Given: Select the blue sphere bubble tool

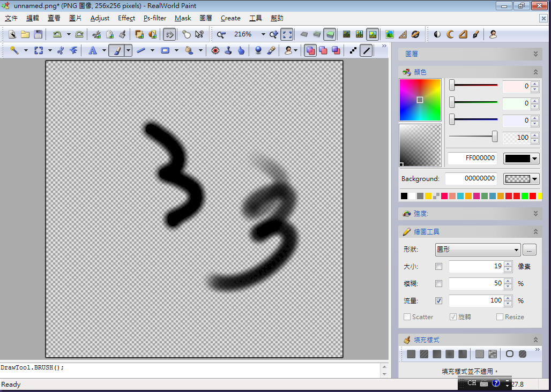Looking at the screenshot, I should [258, 50].
